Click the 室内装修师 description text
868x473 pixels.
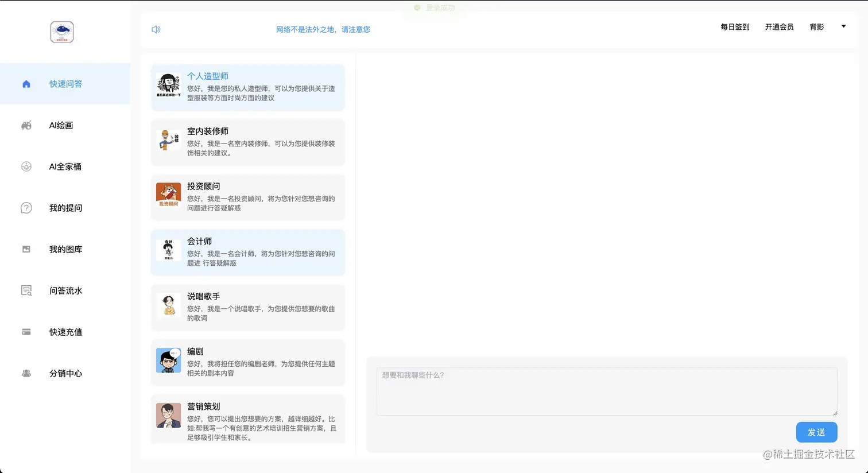pos(261,148)
